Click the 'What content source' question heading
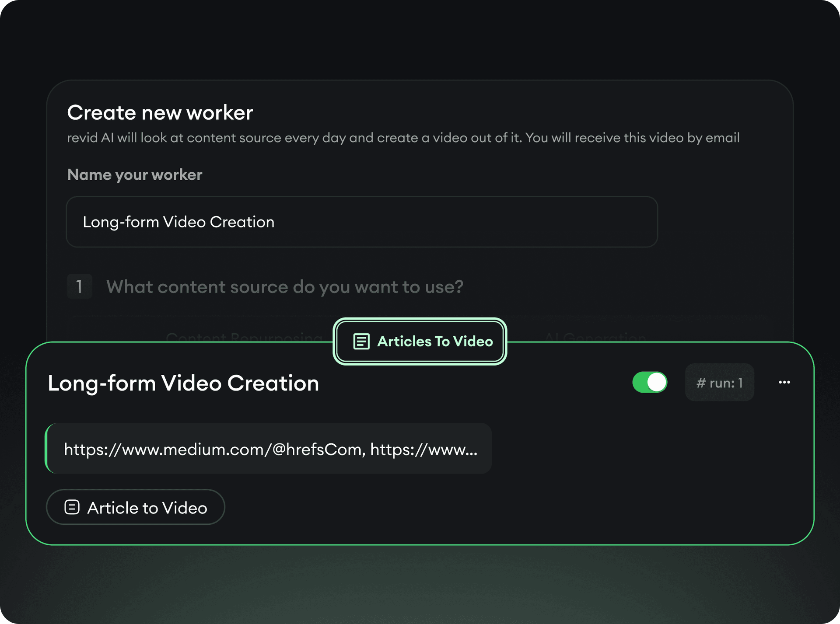 click(284, 287)
